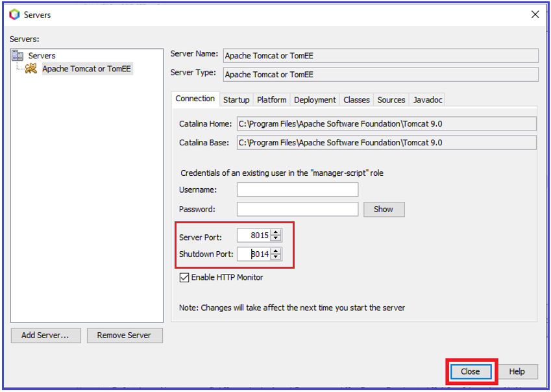Click into the Server Port field
Viewport: 551px width, 392px height.
(x=254, y=236)
